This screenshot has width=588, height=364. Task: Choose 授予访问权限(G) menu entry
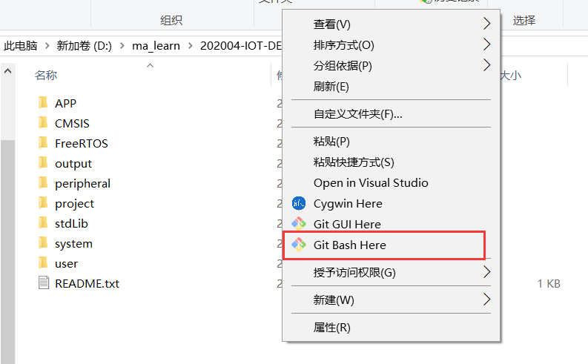391,273
